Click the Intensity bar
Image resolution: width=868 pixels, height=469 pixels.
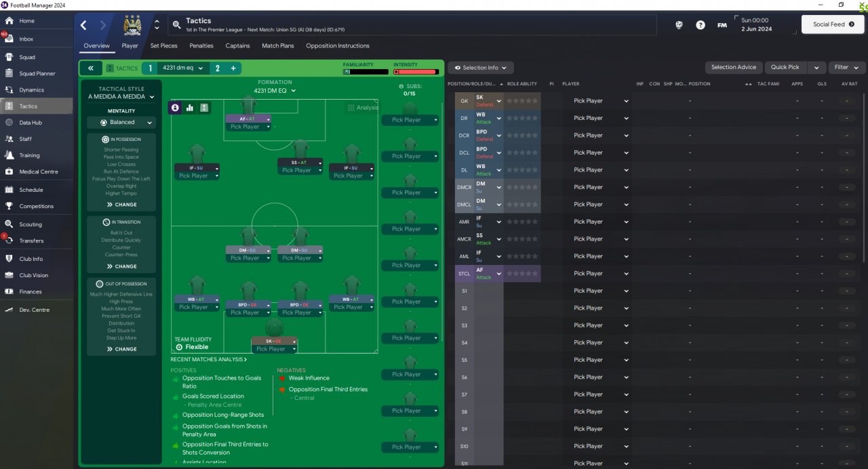[x=416, y=71]
